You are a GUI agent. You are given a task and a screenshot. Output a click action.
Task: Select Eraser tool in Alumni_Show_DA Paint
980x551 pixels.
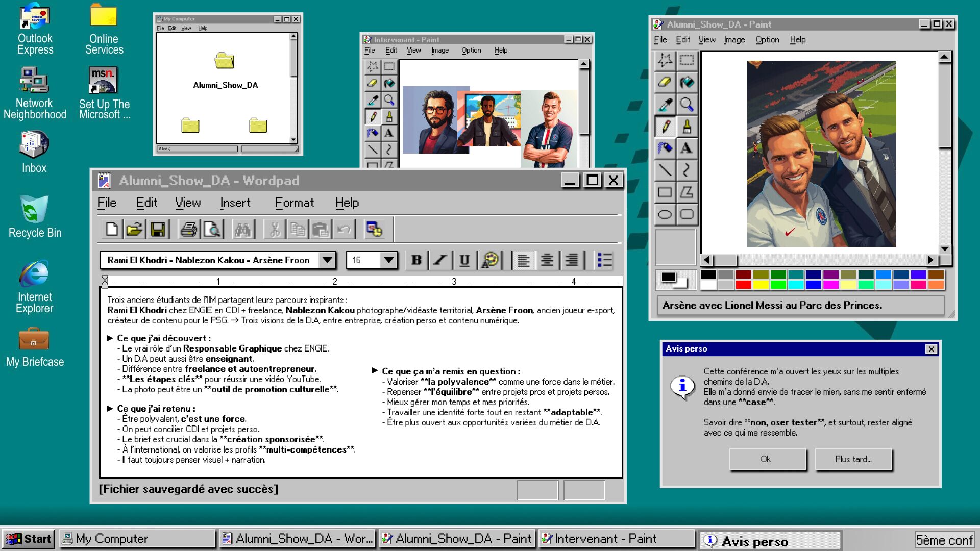pyautogui.click(x=665, y=82)
